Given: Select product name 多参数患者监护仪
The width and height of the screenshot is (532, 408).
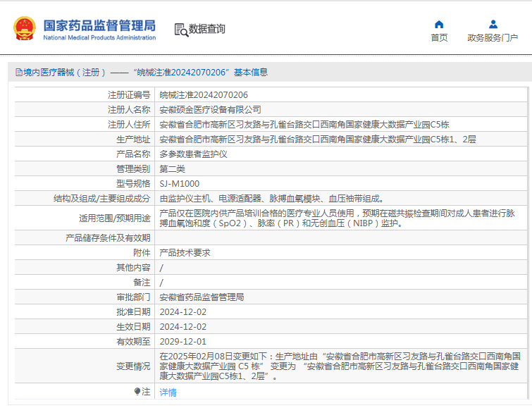Looking at the screenshot, I should [x=193, y=154].
